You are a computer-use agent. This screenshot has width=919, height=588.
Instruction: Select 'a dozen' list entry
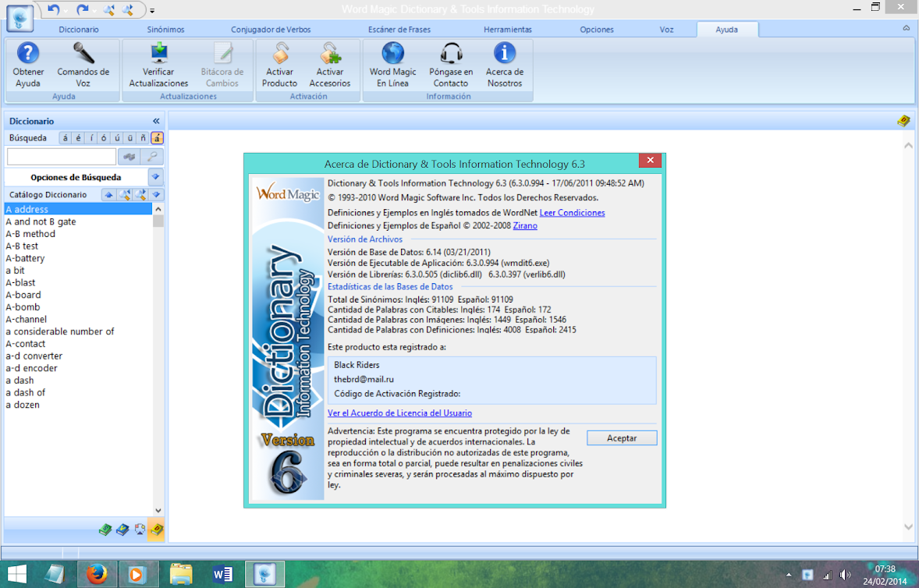[78, 405]
